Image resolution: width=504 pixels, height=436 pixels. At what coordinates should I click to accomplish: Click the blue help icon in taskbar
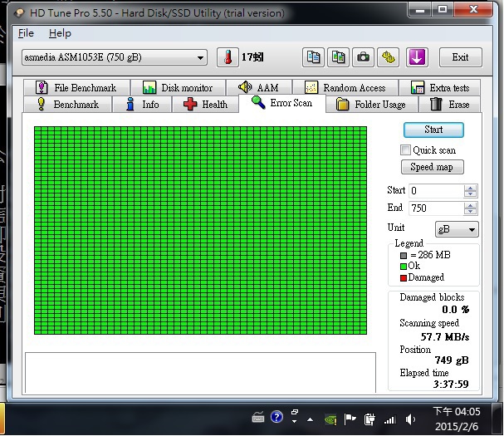(x=276, y=417)
